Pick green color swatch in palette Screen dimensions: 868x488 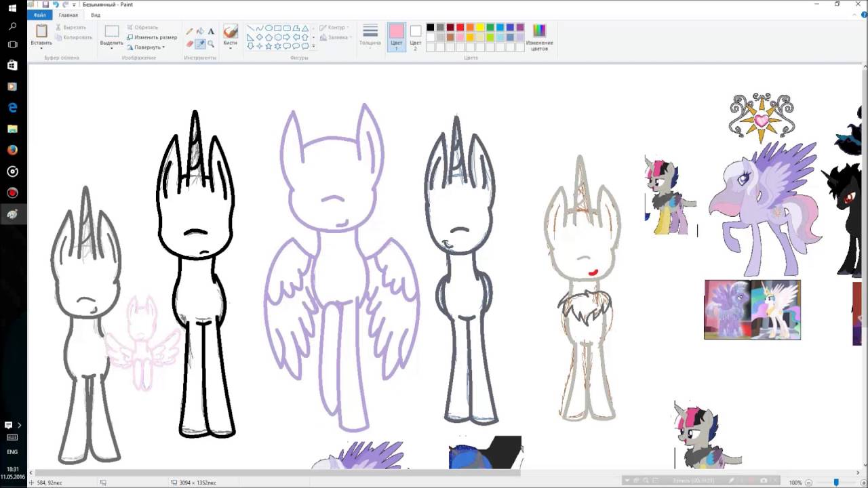click(x=490, y=28)
